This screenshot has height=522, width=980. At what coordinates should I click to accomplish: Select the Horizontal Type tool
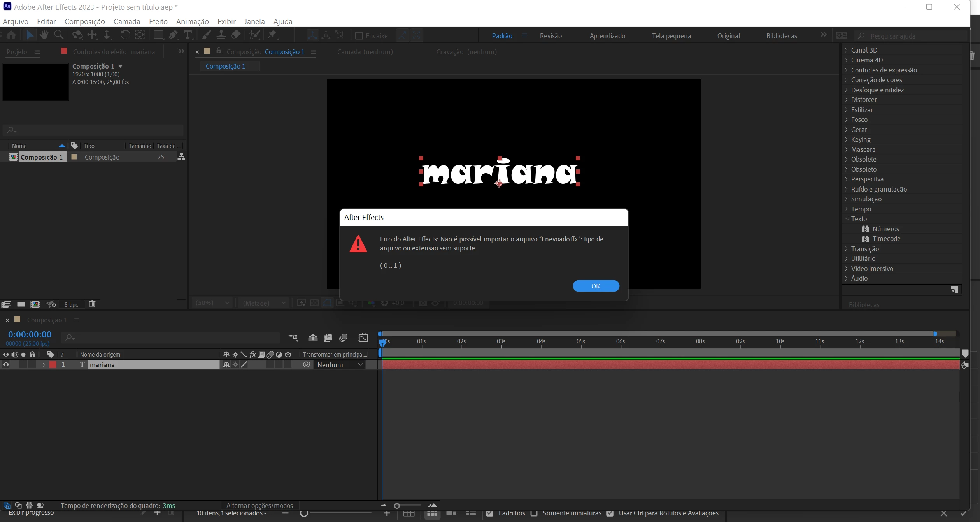(x=188, y=35)
